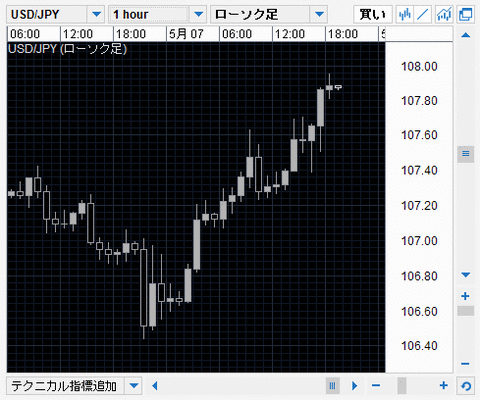The image size is (480, 400).
Task: Click the 106.60 price label
Action: pos(419,311)
